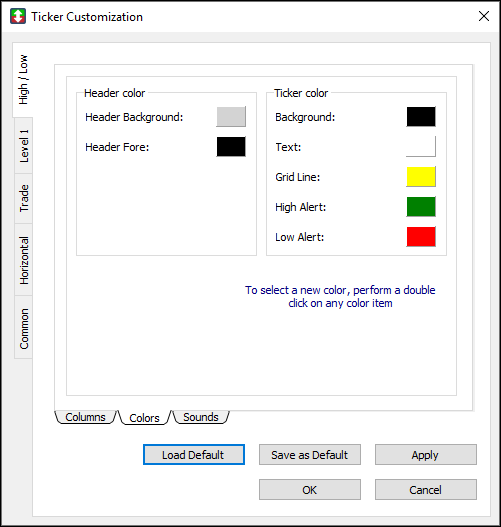Image resolution: width=501 pixels, height=527 pixels.
Task: Switch to the Columns bottom tab
Action: pyautogui.click(x=85, y=417)
